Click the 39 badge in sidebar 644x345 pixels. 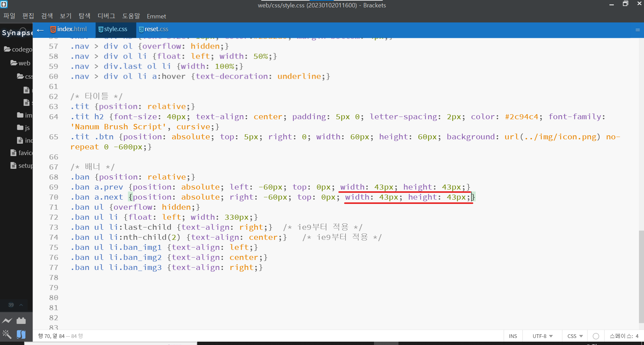[11, 305]
